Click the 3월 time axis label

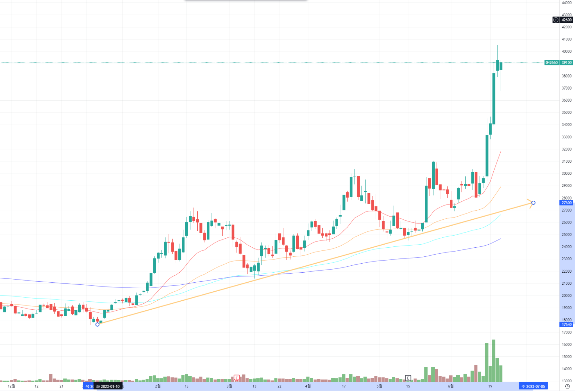229,386
